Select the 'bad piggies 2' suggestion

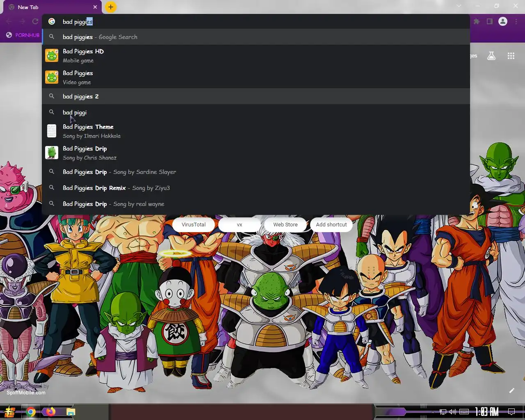pyautogui.click(x=256, y=96)
